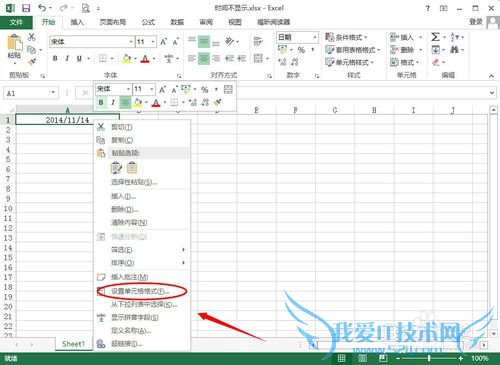The image size is (500, 365).
Task: Click the percent sign on the mini toolbar
Action: (204, 89)
